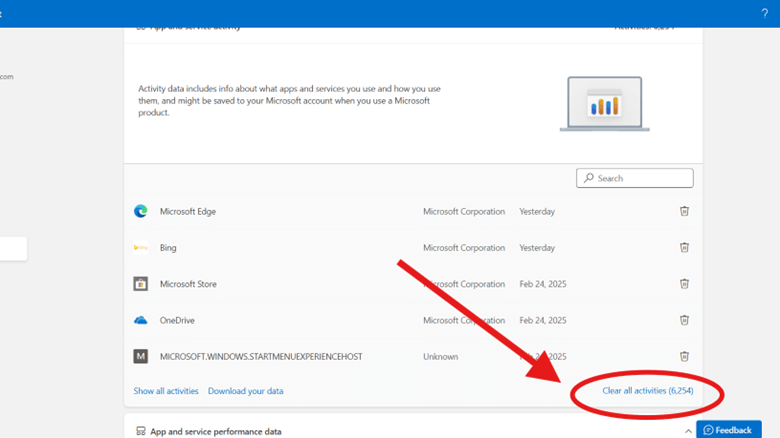Click the OneDrive cloud icon
Image resolution: width=780 pixels, height=438 pixels.
[x=141, y=320]
